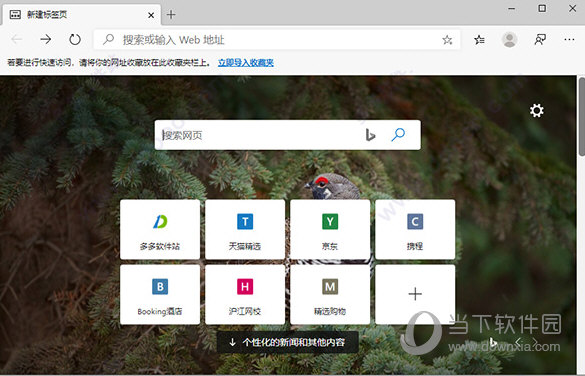Screen dimensions: 585x376
Task: Click the blue search magnifier button
Action: tap(398, 135)
